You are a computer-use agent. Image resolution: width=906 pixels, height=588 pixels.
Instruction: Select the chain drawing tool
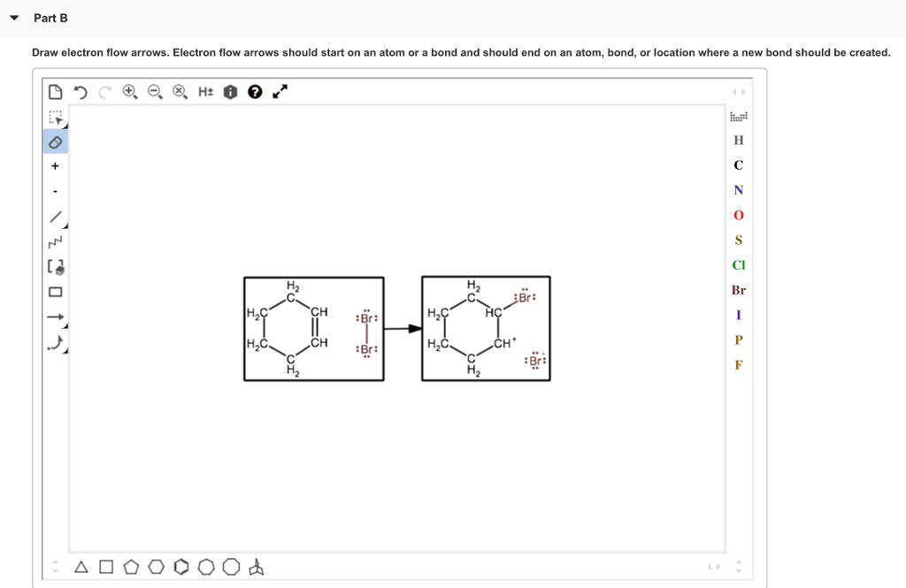click(x=55, y=239)
